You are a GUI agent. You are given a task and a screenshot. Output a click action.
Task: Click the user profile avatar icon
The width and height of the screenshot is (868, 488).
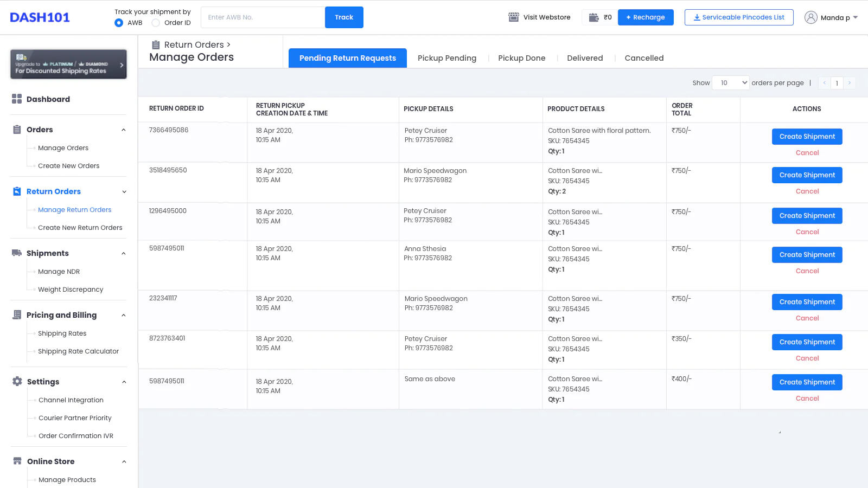[810, 17]
